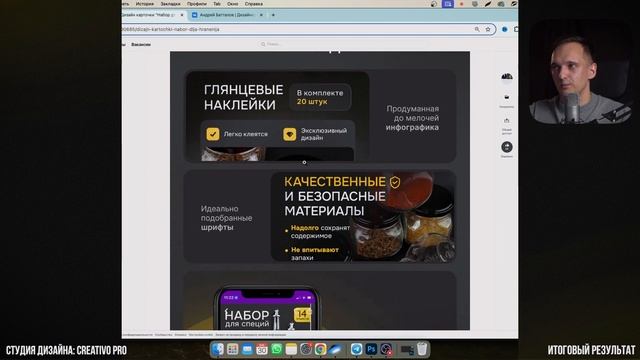The height and width of the screenshot is (360, 640).
Task: Click the save-to-collection icon in page sidebar
Action: click(x=507, y=98)
